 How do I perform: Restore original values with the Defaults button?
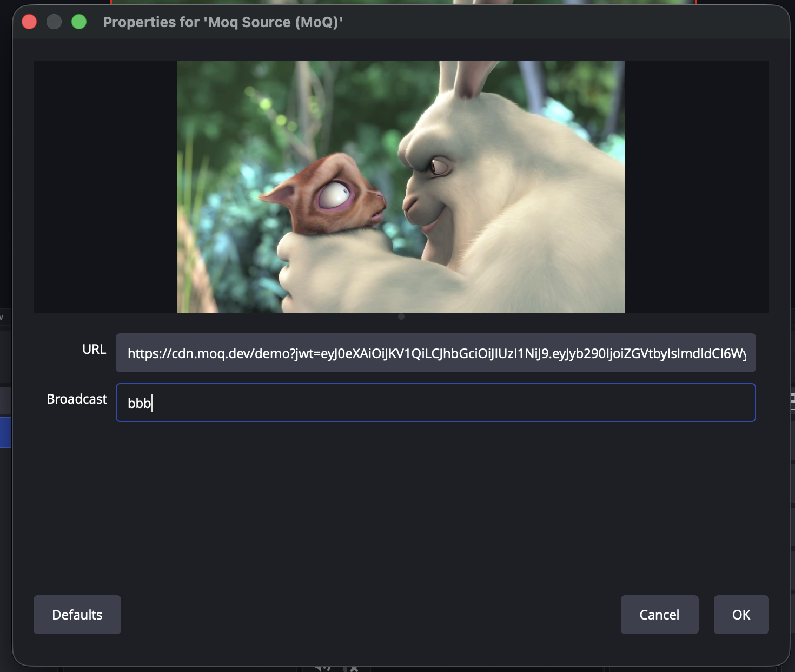coord(77,615)
